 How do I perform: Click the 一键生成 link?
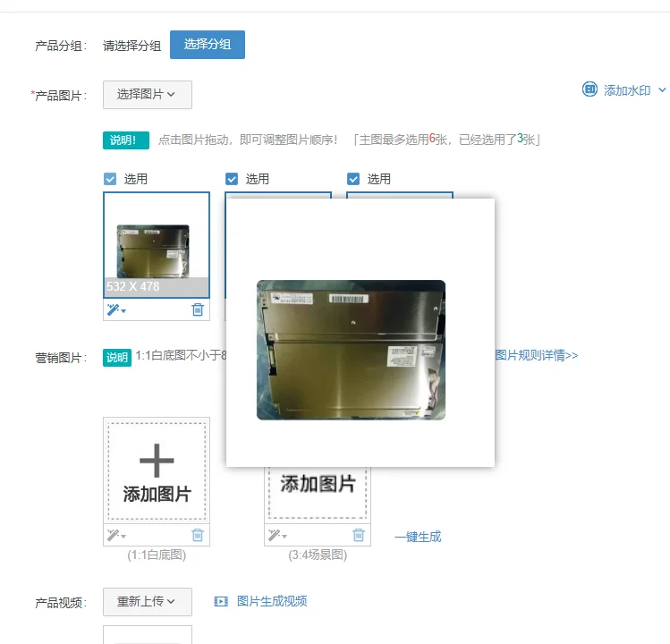(418, 537)
